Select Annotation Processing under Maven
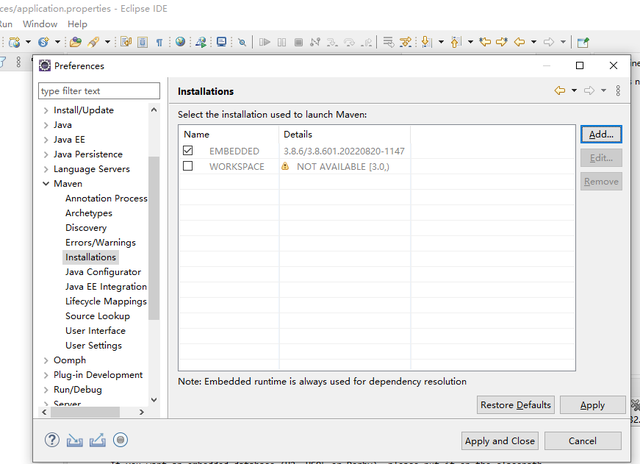640x464 pixels. 106,198
